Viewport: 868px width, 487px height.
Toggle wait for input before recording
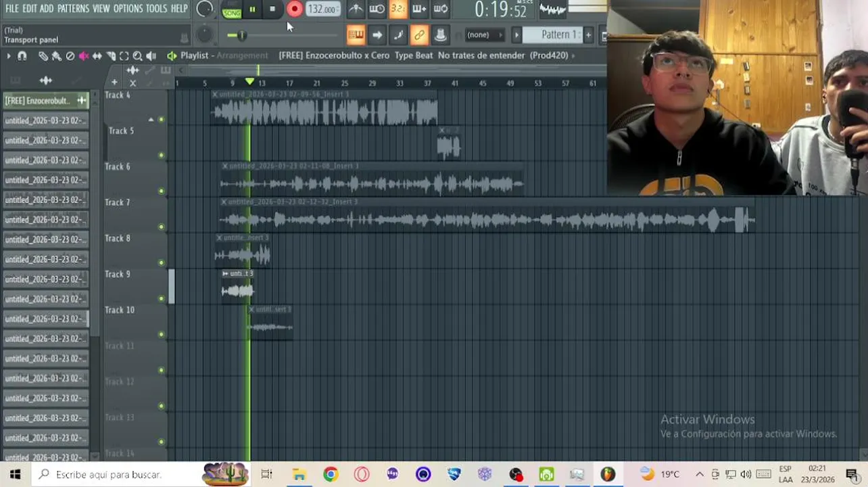click(377, 9)
